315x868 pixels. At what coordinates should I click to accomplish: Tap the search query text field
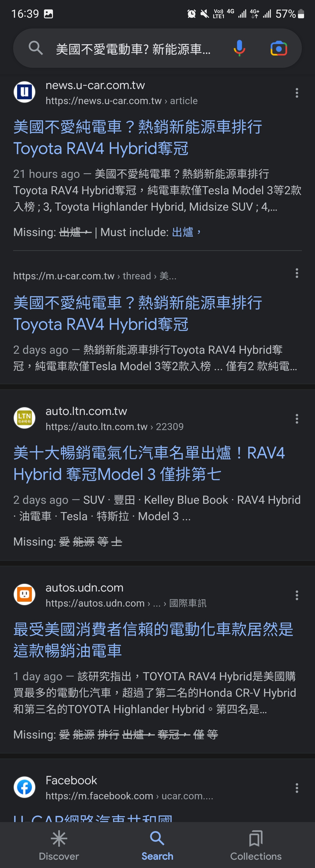pos(133,49)
